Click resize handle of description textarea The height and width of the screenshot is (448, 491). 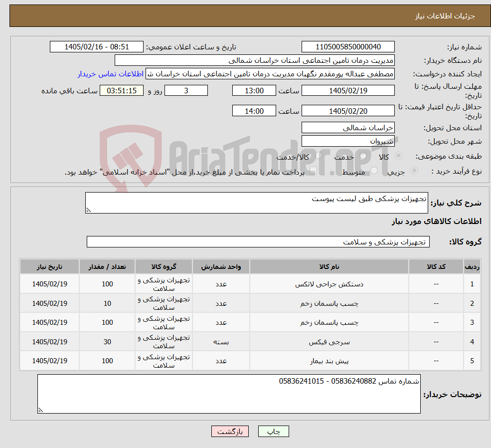tap(88, 210)
